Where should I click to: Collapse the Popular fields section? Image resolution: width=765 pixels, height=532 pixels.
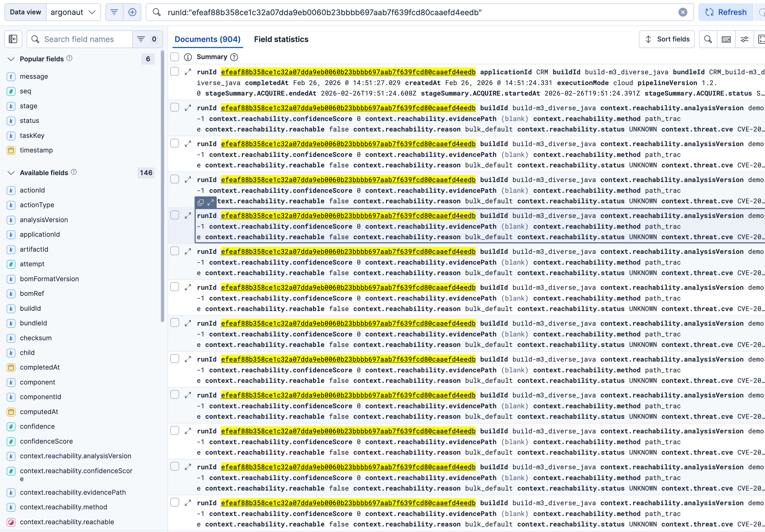pyautogui.click(x=11, y=59)
